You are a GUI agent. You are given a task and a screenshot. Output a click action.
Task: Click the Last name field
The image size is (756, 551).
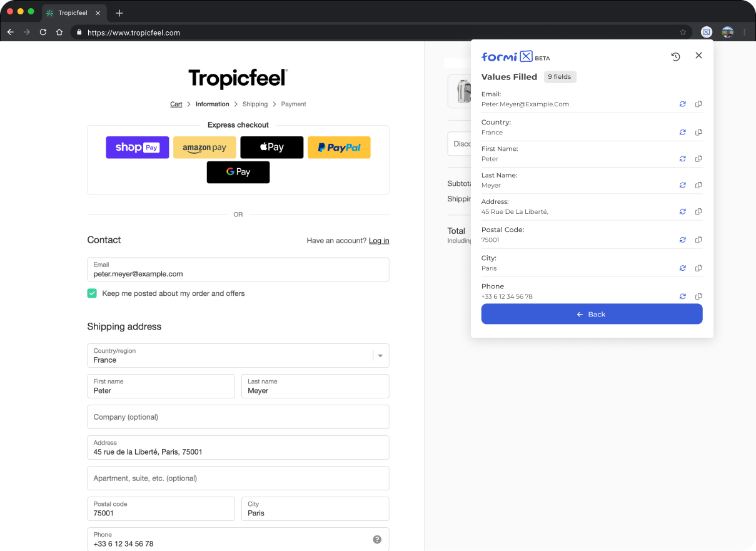point(315,387)
